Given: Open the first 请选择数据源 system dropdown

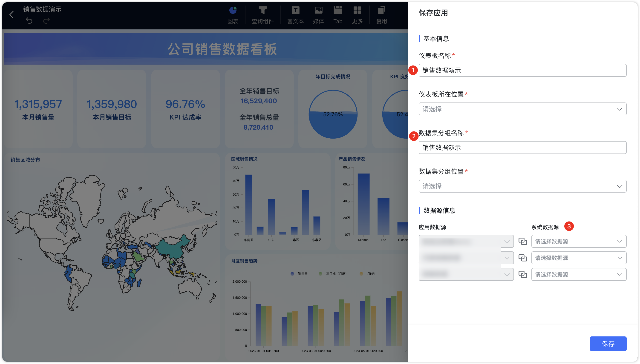Looking at the screenshot, I should [x=579, y=241].
